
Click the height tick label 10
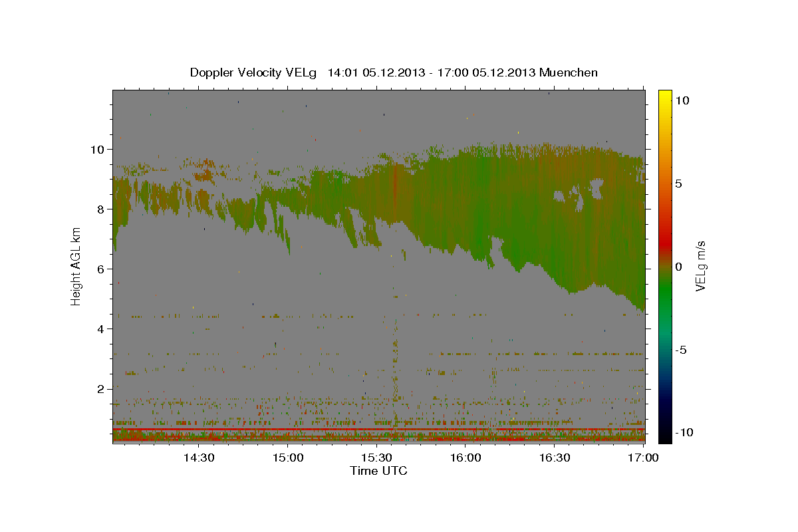point(96,149)
